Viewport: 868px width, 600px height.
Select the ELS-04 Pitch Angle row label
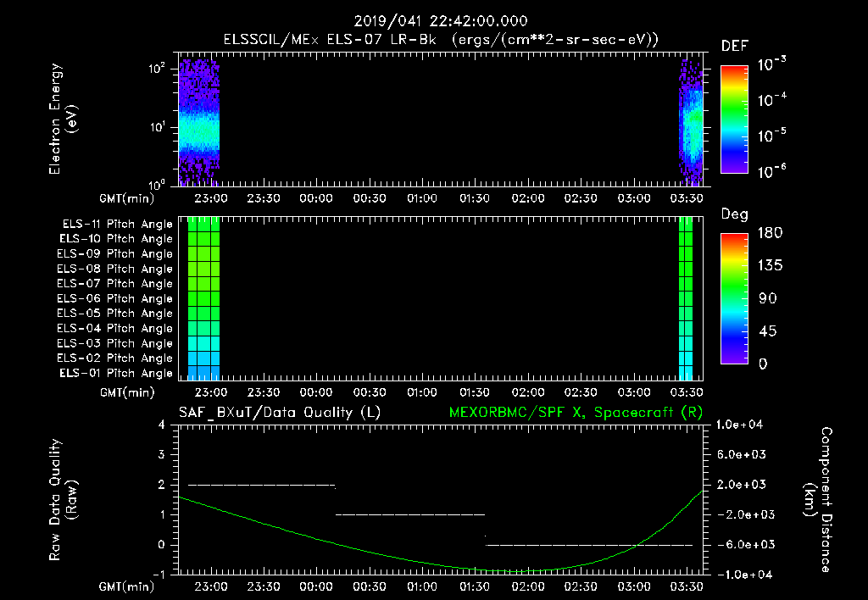click(115, 328)
